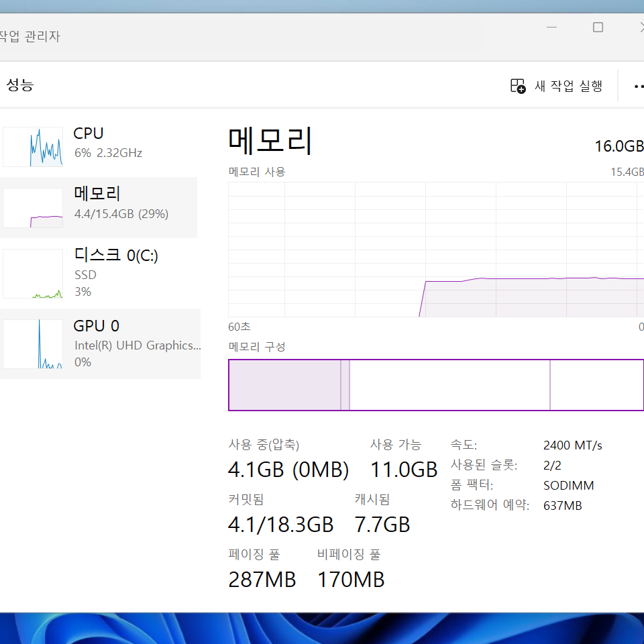Click the GPU activity mini graph thumbnail
This screenshot has width=644, height=644.
click(x=33, y=343)
